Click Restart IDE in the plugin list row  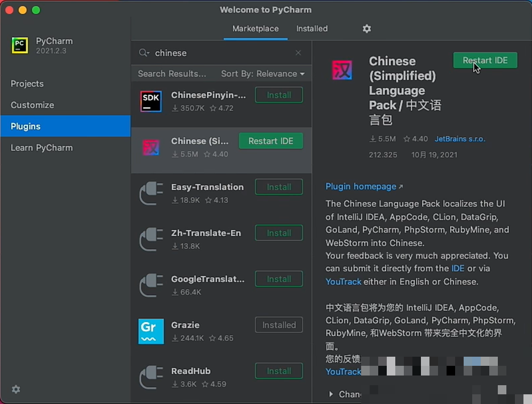point(271,141)
